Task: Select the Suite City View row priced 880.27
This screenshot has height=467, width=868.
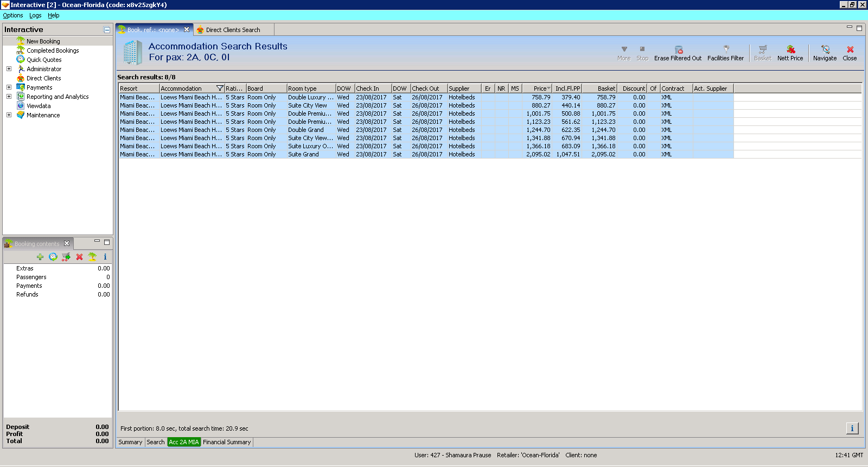Action: [x=426, y=105]
